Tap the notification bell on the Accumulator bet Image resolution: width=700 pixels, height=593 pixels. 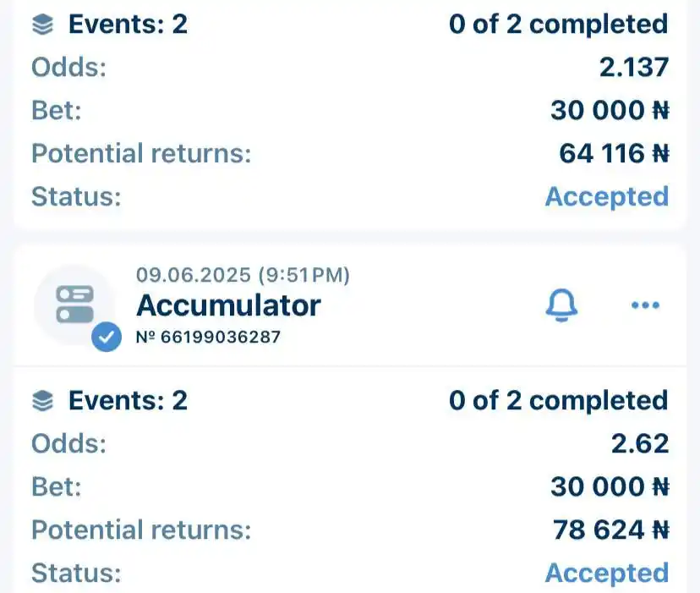pos(561,305)
